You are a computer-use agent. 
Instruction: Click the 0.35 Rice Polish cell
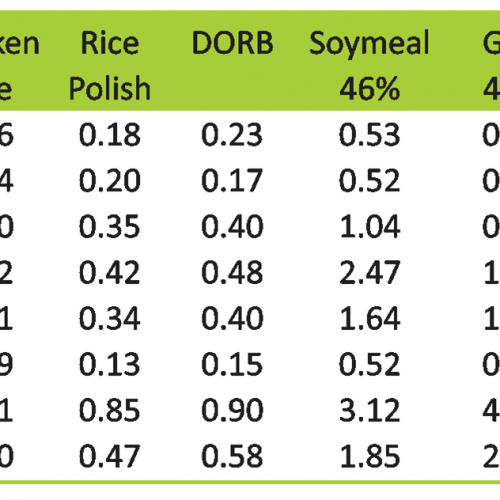(110, 227)
